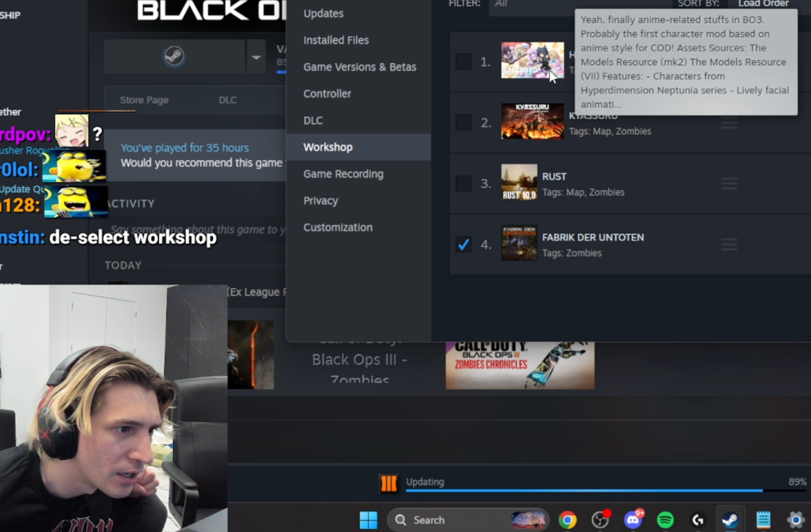The width and height of the screenshot is (811, 532).
Task: Open Logitech G HUB from the taskbar
Action: (x=698, y=520)
